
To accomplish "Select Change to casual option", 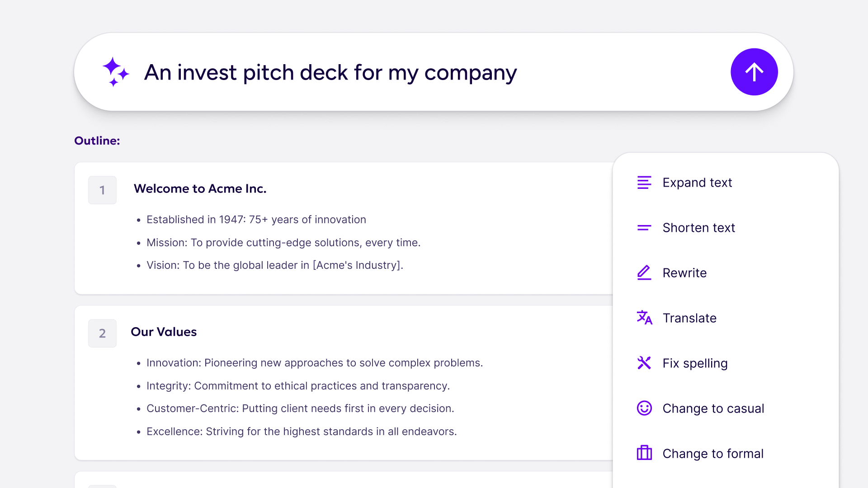I will pos(713,408).
